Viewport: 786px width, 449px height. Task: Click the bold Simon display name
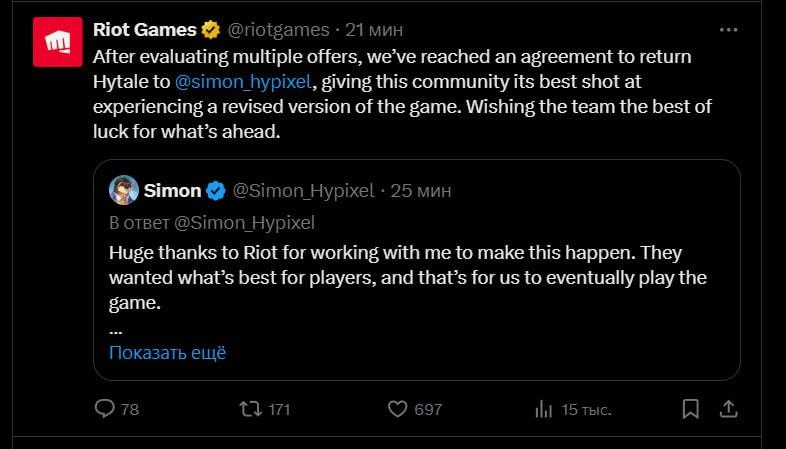(172, 189)
